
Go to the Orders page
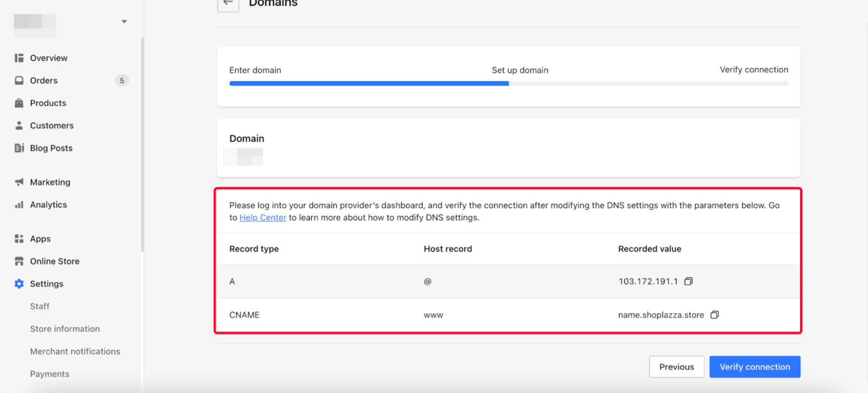pos(44,80)
